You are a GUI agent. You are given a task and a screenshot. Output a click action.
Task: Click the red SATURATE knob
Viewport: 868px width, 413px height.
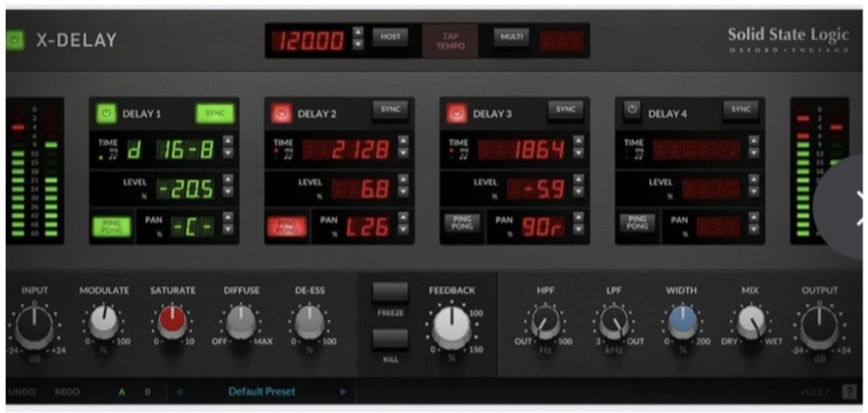(x=172, y=322)
